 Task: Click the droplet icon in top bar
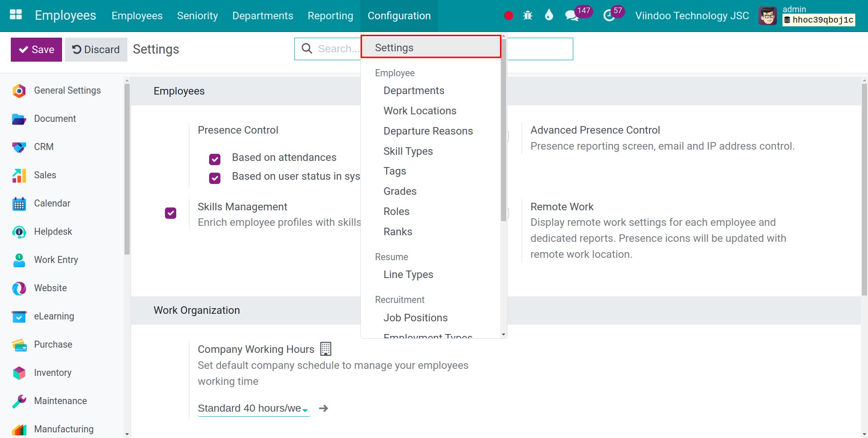tap(549, 15)
